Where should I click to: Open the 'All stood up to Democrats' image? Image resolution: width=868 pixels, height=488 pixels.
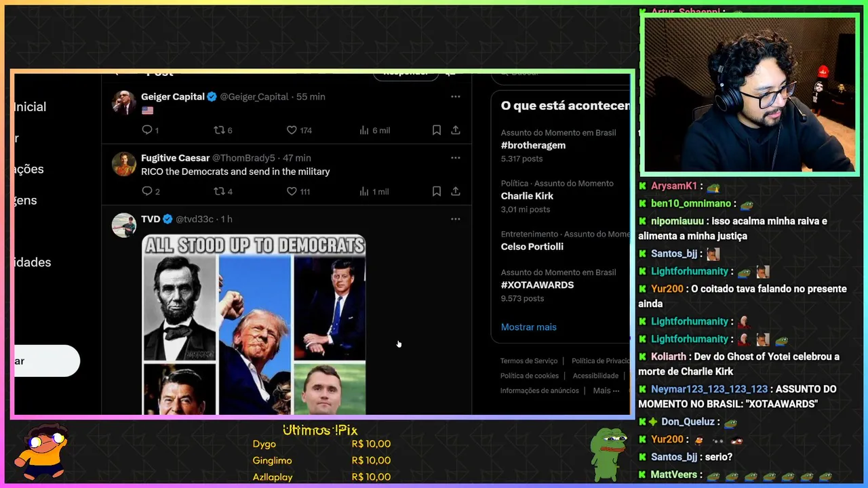254,325
